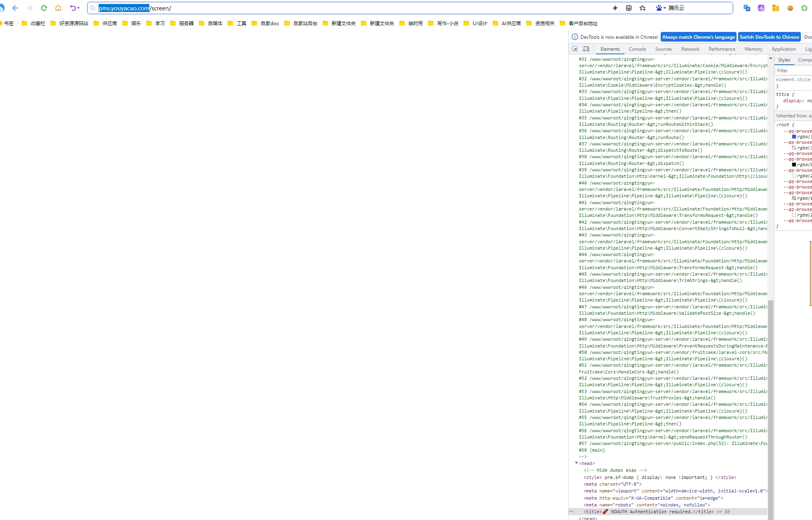The height and width of the screenshot is (520, 812).
Task: Click the Filter field in Styles pane
Action: pos(792,70)
